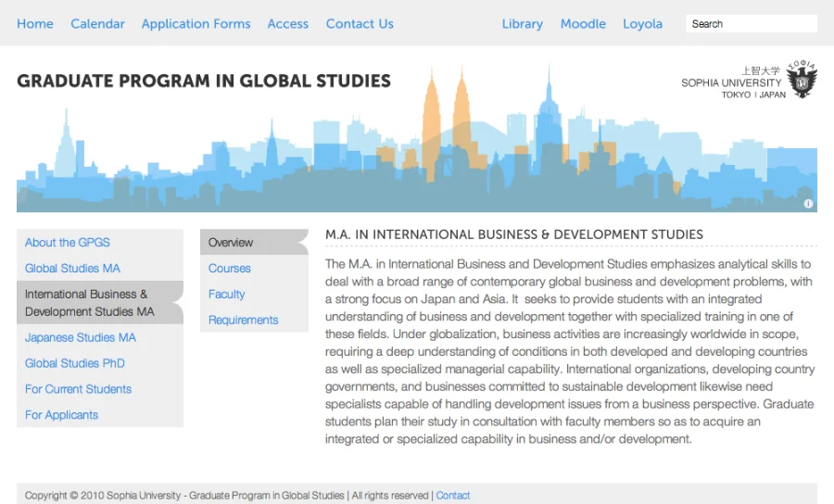This screenshot has width=834, height=504.
Task: Visit the Library link
Action: [522, 24]
